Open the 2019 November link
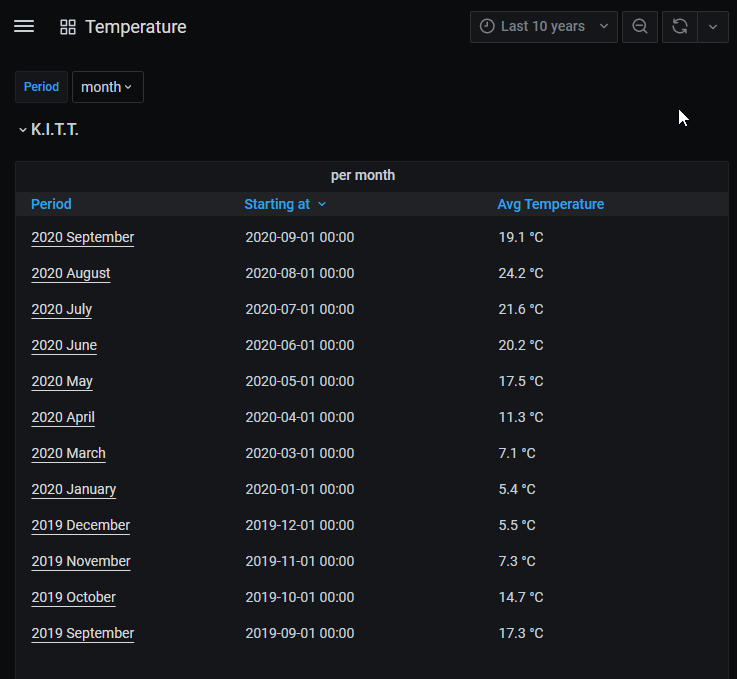The height and width of the screenshot is (679, 737). [81, 561]
